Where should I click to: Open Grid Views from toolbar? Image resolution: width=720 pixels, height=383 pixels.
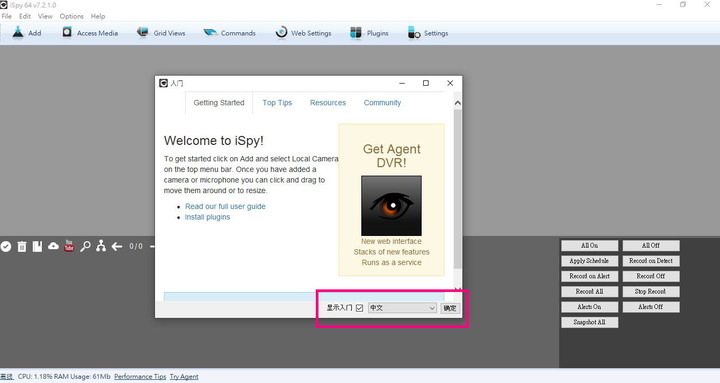point(161,33)
